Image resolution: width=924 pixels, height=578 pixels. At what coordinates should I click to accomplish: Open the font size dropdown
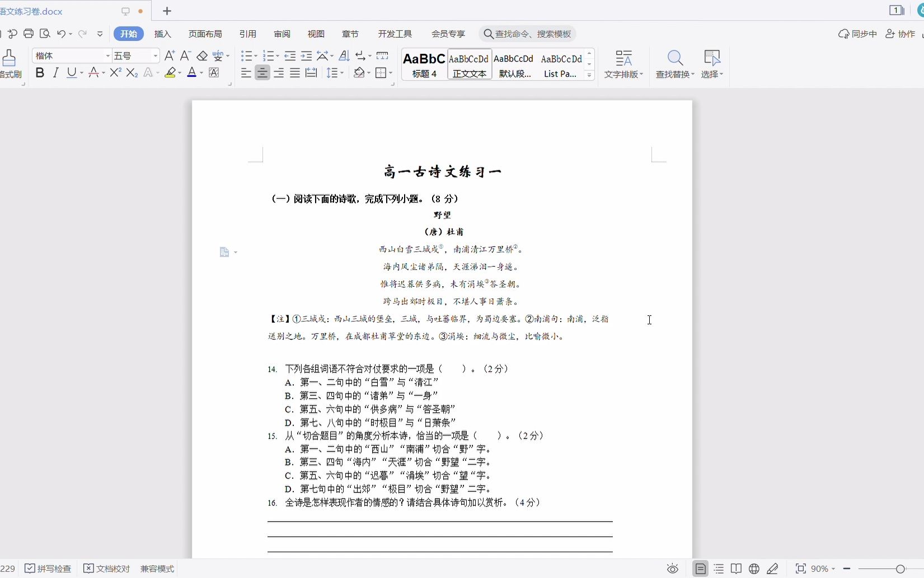click(154, 55)
